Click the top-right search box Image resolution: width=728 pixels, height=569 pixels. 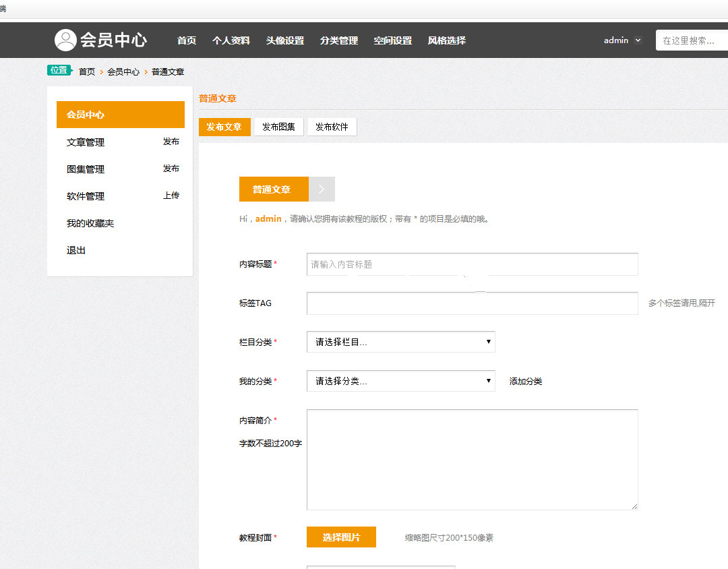point(691,40)
